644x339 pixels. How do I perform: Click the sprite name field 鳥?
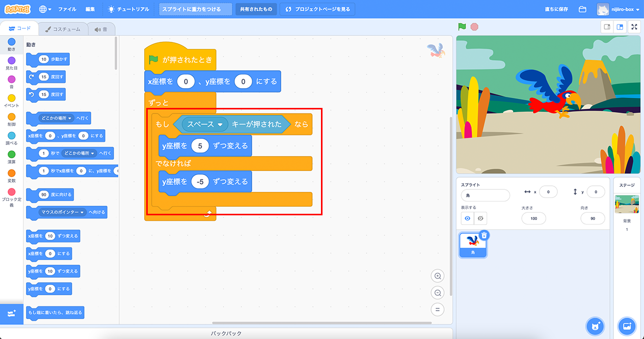(485, 195)
